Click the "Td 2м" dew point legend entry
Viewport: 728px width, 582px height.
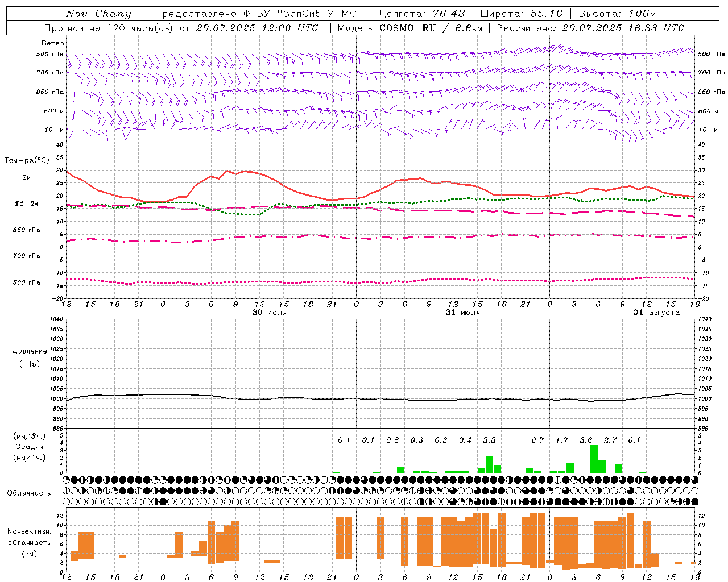[x=26, y=203]
